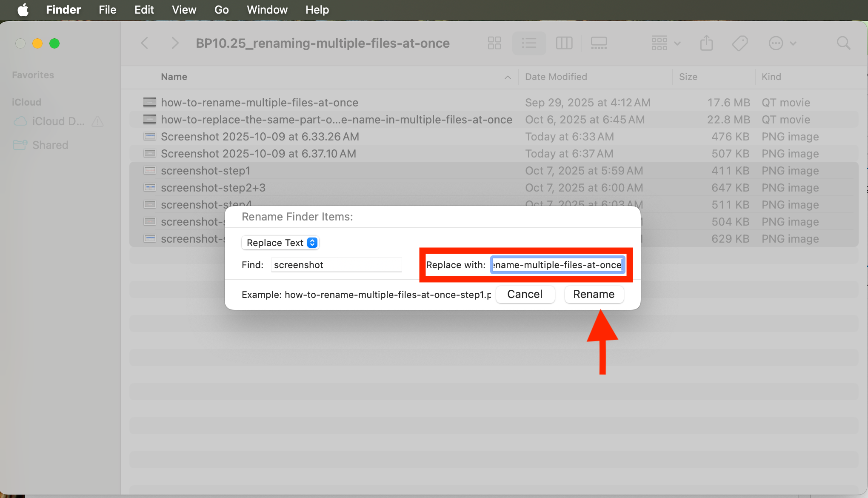Click the Rename button
This screenshot has height=498, width=868.
pos(594,294)
